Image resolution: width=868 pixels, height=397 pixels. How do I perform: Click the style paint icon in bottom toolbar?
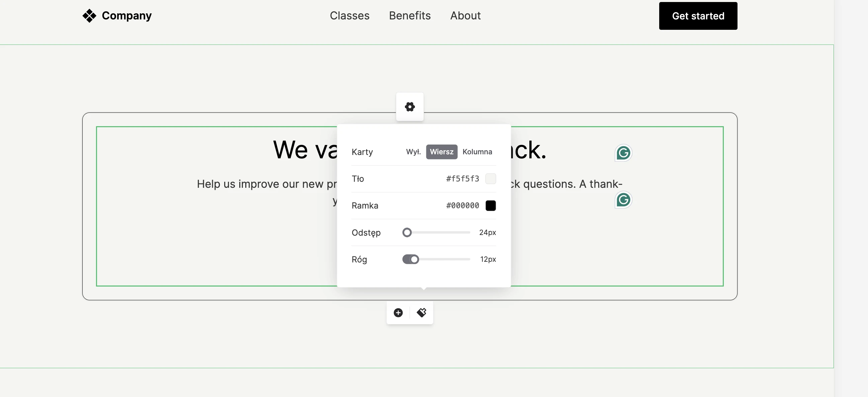click(421, 313)
